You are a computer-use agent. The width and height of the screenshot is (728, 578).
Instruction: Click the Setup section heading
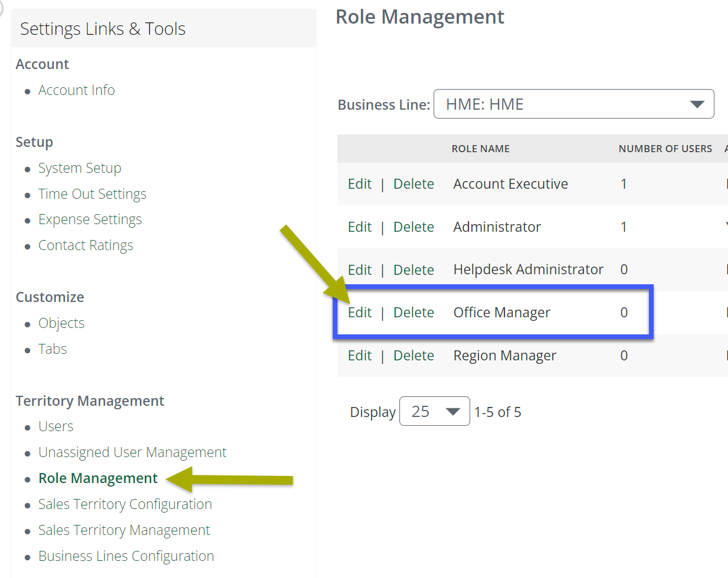point(34,142)
